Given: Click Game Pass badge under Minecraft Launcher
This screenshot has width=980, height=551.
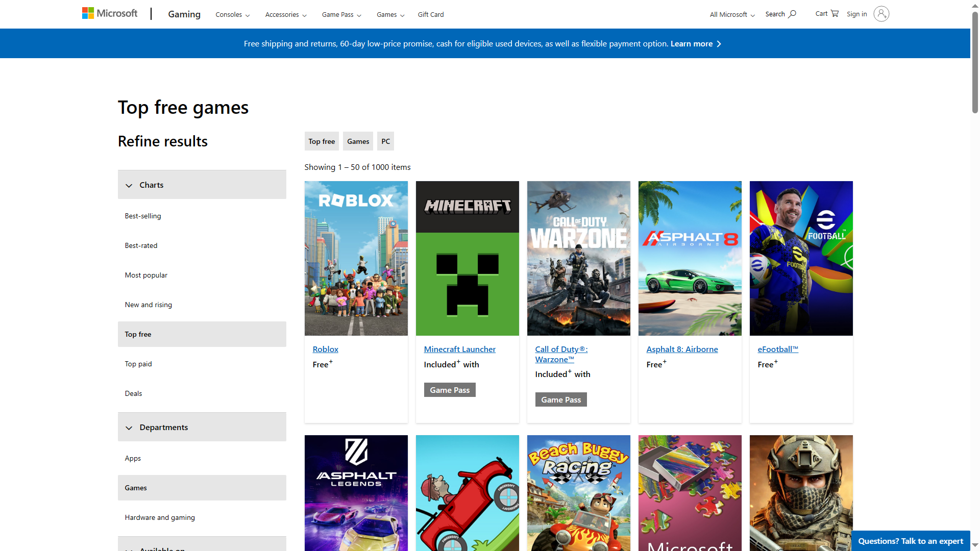Looking at the screenshot, I should click(x=450, y=390).
